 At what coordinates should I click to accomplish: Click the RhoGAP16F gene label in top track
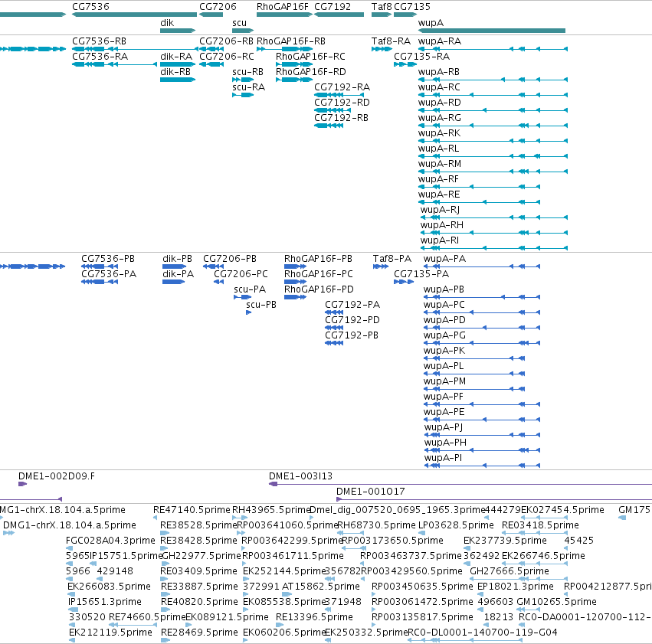point(283,7)
